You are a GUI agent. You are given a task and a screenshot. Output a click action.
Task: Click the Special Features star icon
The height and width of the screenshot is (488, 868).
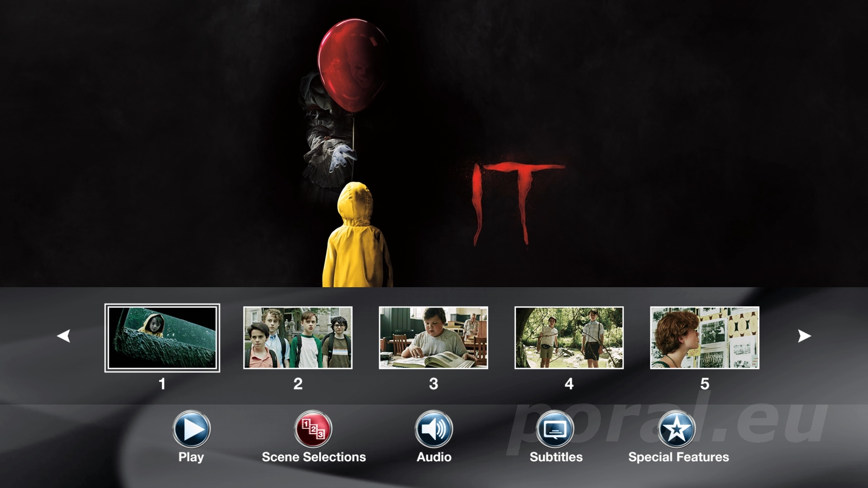677,429
